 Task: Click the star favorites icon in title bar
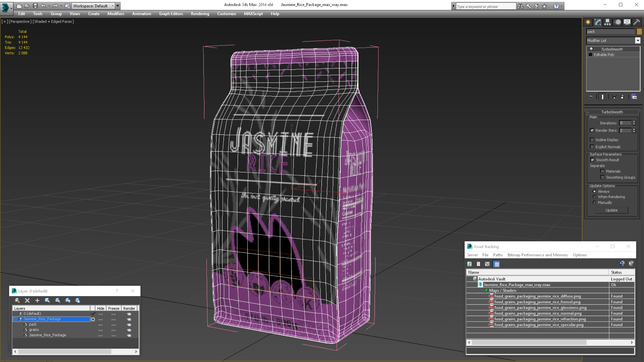[544, 6]
